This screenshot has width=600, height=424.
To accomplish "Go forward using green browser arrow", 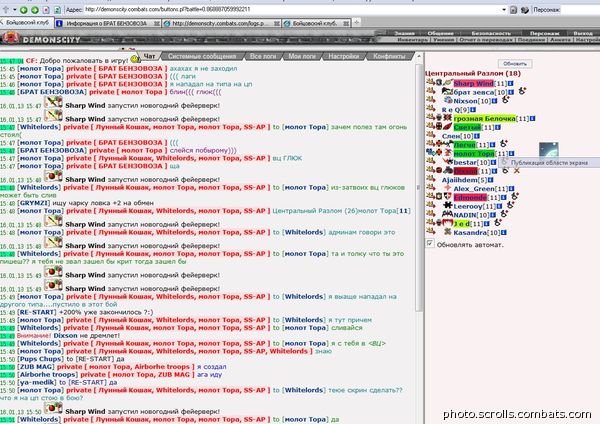I will pyautogui.click(x=35, y=10).
